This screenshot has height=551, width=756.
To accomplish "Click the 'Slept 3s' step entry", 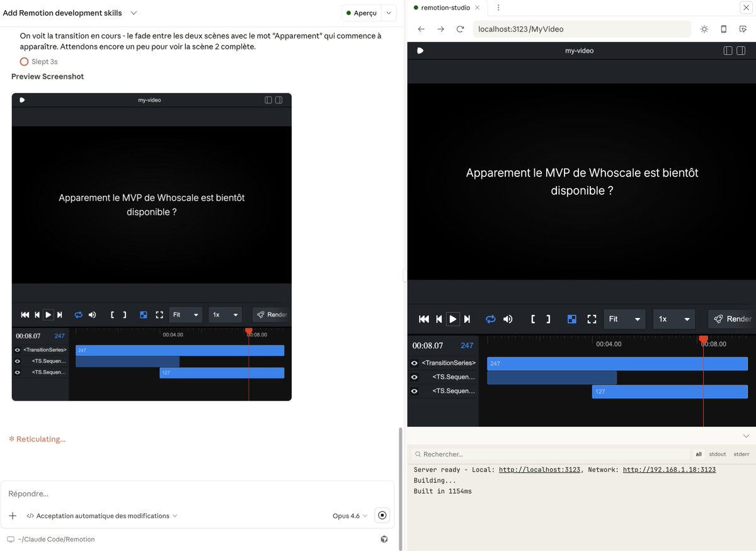I will point(39,62).
